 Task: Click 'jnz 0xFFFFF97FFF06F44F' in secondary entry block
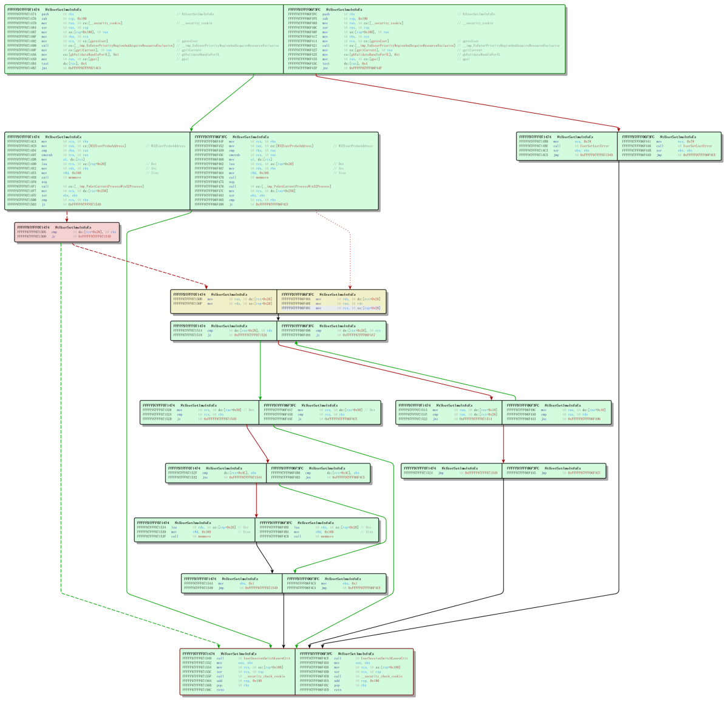tap(335, 68)
